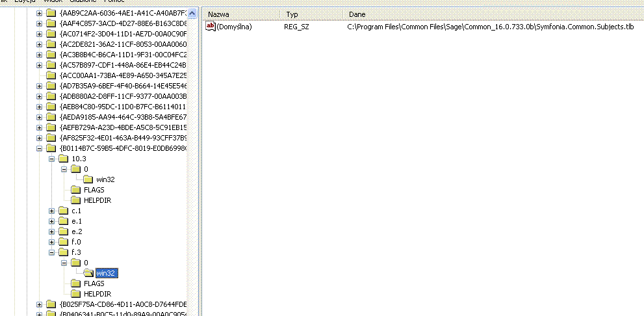
Task: Sort values by the Nazwa column header
Action: point(240,14)
